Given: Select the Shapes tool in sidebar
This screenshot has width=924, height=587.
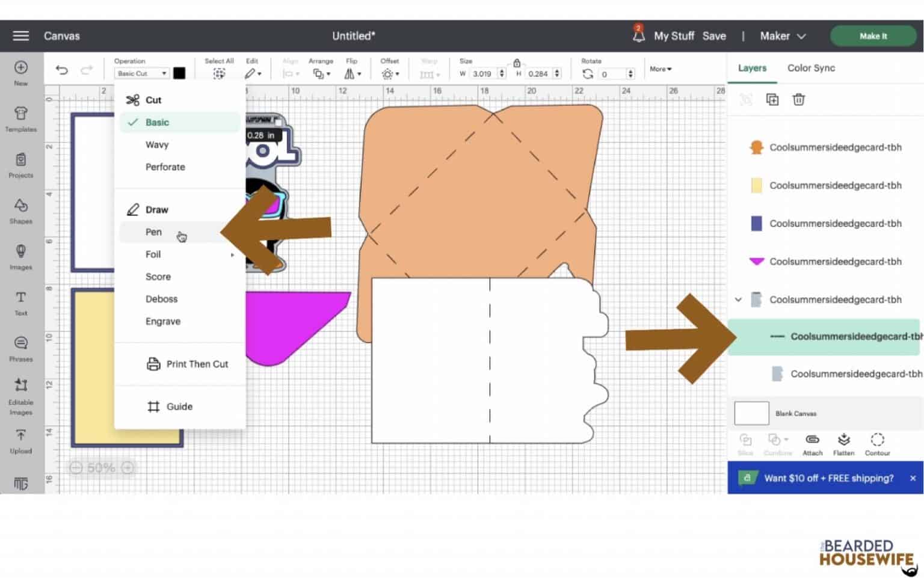Looking at the screenshot, I should pyautogui.click(x=21, y=211).
